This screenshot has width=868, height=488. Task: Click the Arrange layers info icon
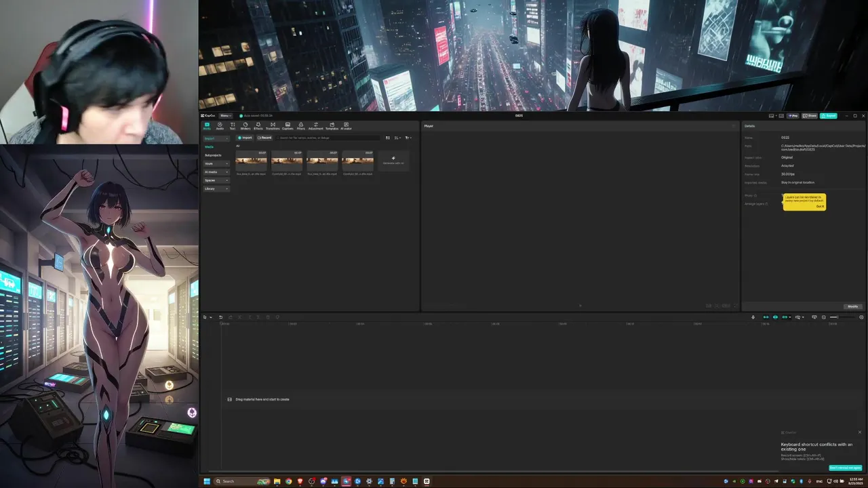767,204
